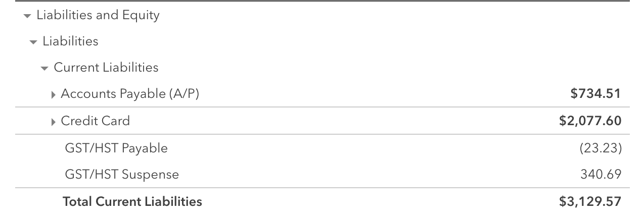Select the GST/HST Suspense row label

pyautogui.click(x=122, y=175)
